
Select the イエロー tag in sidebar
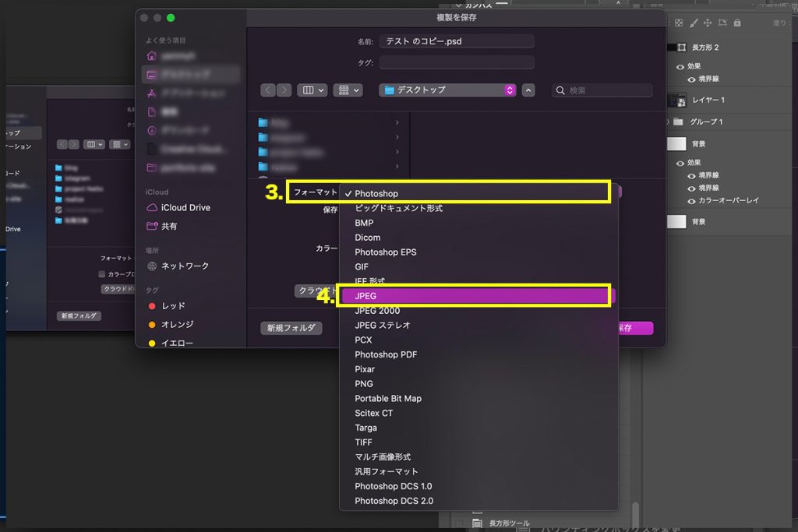pyautogui.click(x=171, y=344)
